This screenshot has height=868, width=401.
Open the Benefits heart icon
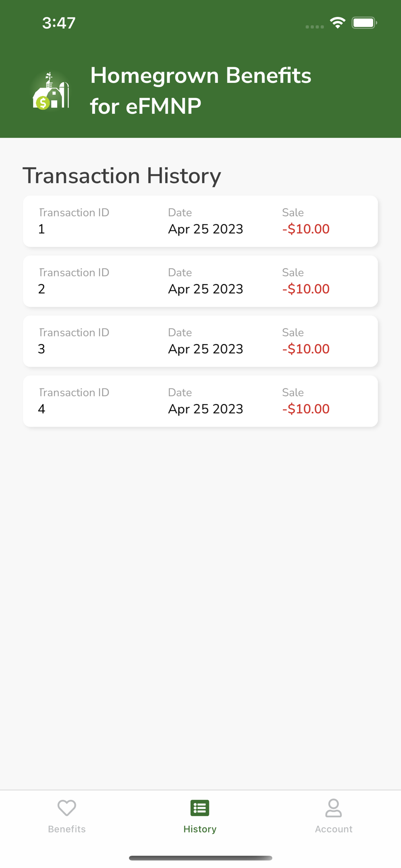(67, 808)
